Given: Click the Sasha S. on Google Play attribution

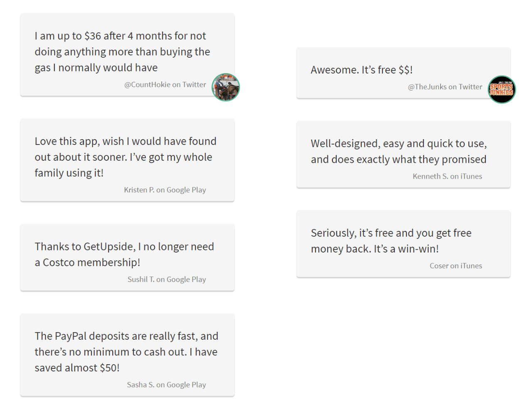Looking at the screenshot, I should click(166, 385).
